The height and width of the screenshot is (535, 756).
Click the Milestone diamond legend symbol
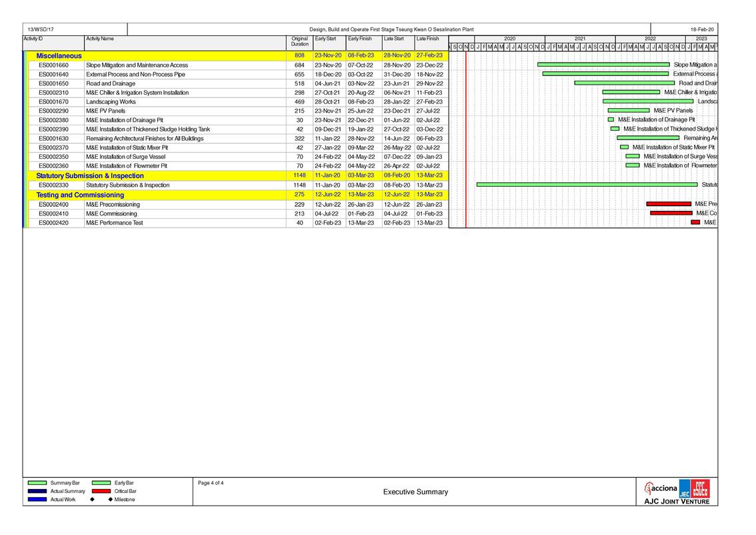coord(91,500)
